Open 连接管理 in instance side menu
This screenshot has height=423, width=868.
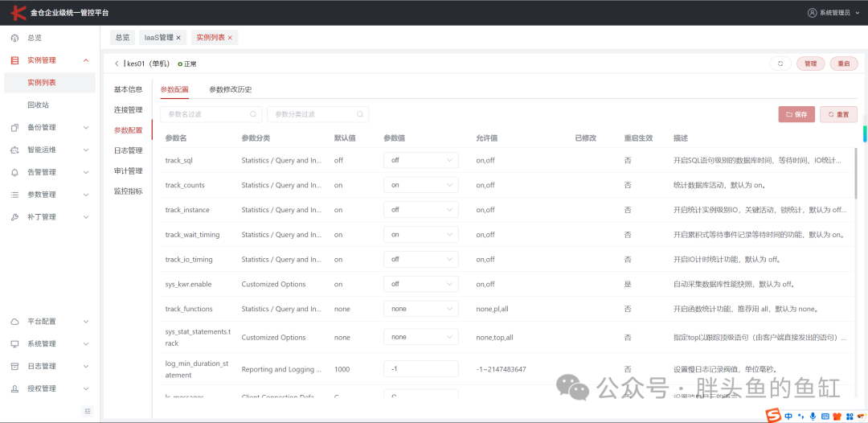129,109
